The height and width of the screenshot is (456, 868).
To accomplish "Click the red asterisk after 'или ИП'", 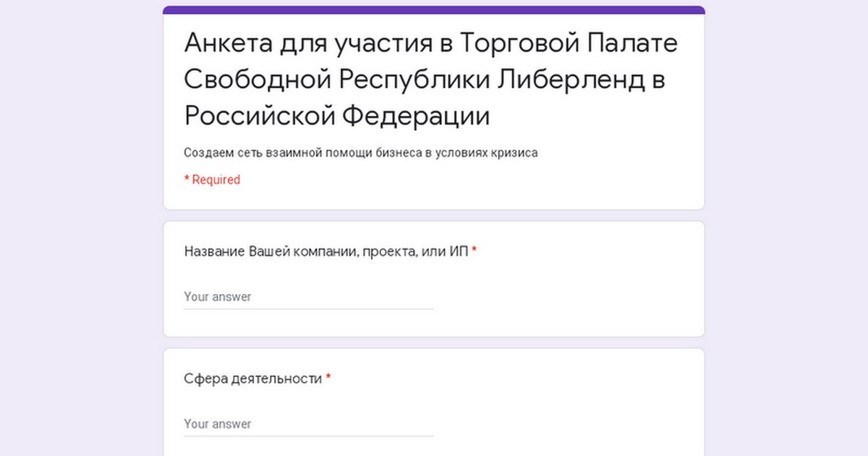I will [475, 251].
